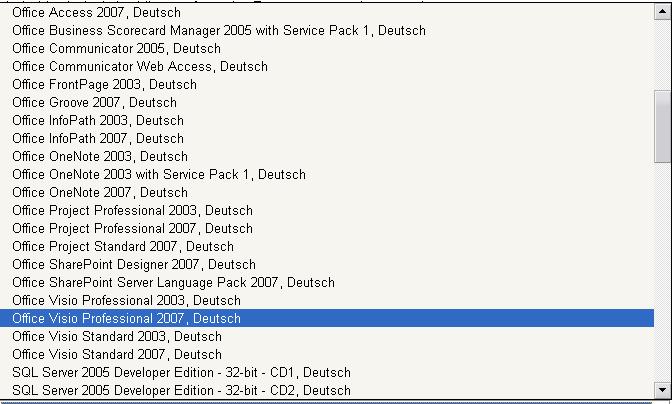Select Office Project Professional 2003, Deutsch
Image resolution: width=672 pixels, height=404 pixels.
coord(327,210)
